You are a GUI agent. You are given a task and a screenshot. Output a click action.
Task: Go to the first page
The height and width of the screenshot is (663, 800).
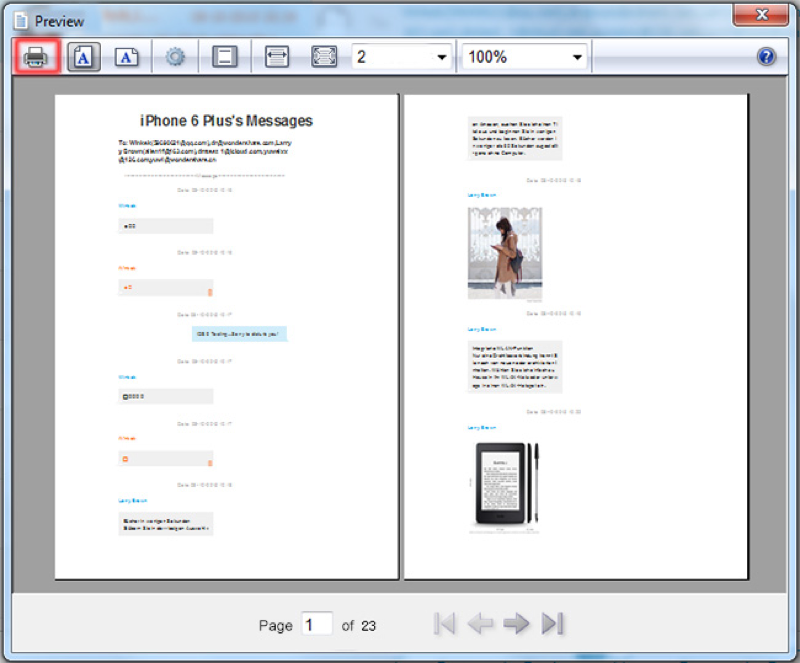tap(444, 624)
